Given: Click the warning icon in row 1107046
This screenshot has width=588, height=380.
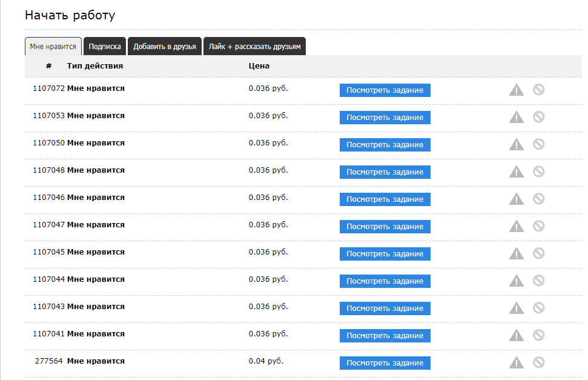Looking at the screenshot, I should click(x=517, y=199).
